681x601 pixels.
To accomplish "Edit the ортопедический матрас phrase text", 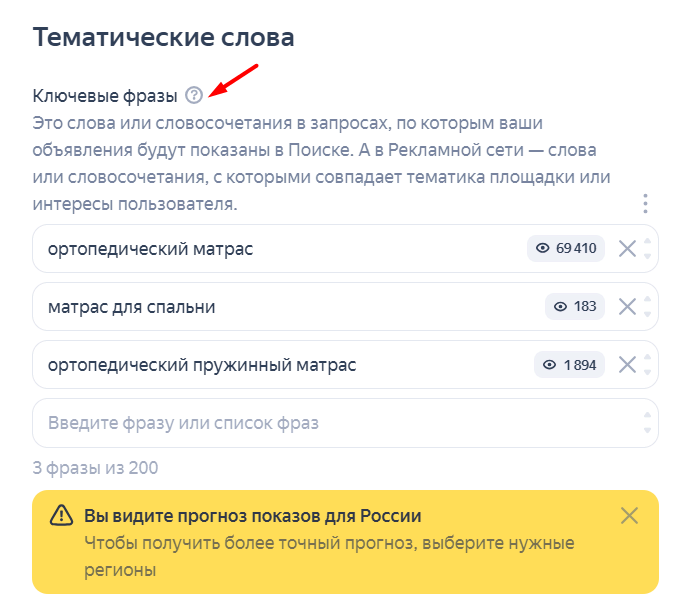I will point(150,249).
